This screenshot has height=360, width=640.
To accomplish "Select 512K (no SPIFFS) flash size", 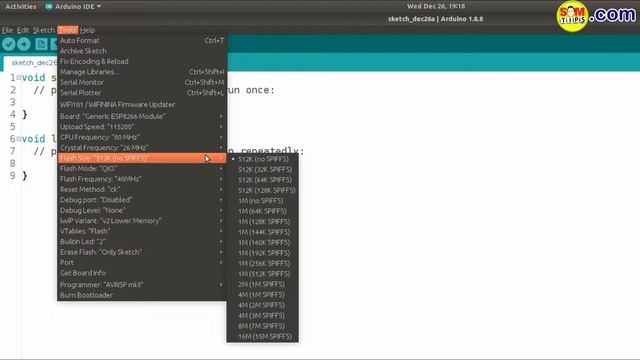I will tap(262, 159).
